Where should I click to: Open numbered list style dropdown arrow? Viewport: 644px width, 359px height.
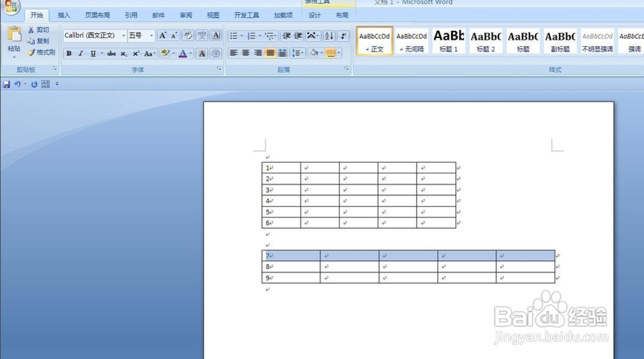(260, 36)
